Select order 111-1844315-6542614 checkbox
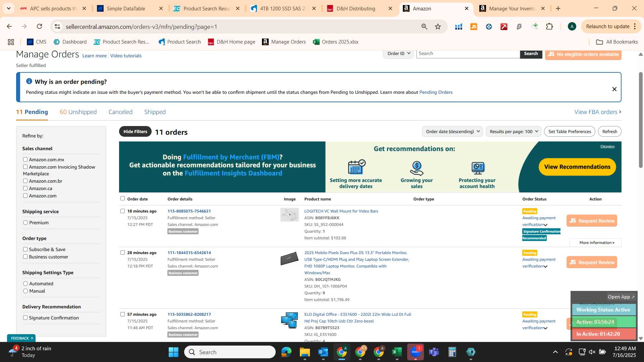Image resolution: width=644 pixels, height=362 pixels. 122,253
